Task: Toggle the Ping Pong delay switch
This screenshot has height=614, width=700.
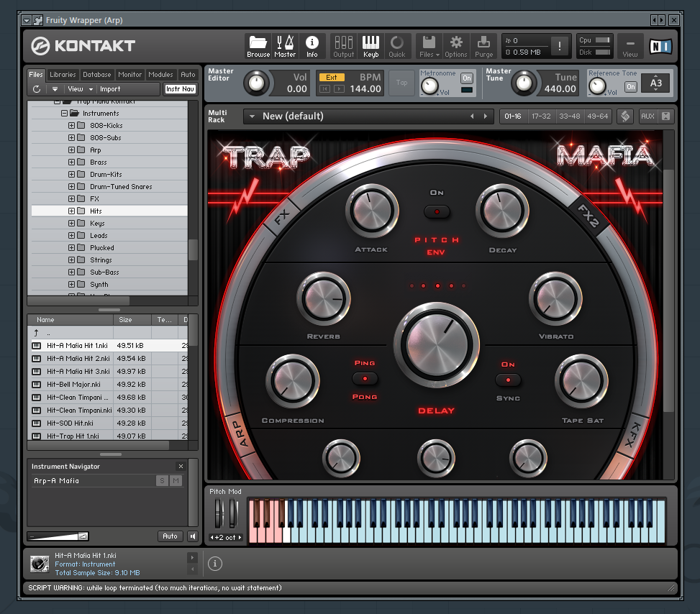Action: pyautogui.click(x=365, y=379)
